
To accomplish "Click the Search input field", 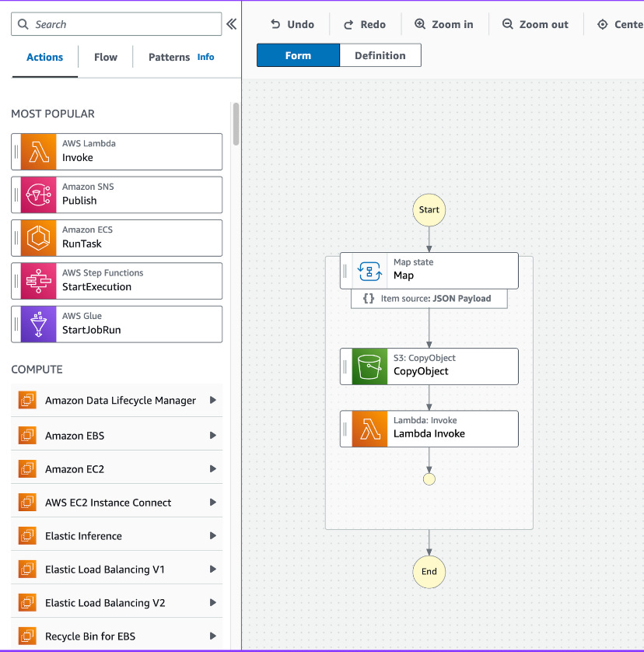I will [117, 24].
